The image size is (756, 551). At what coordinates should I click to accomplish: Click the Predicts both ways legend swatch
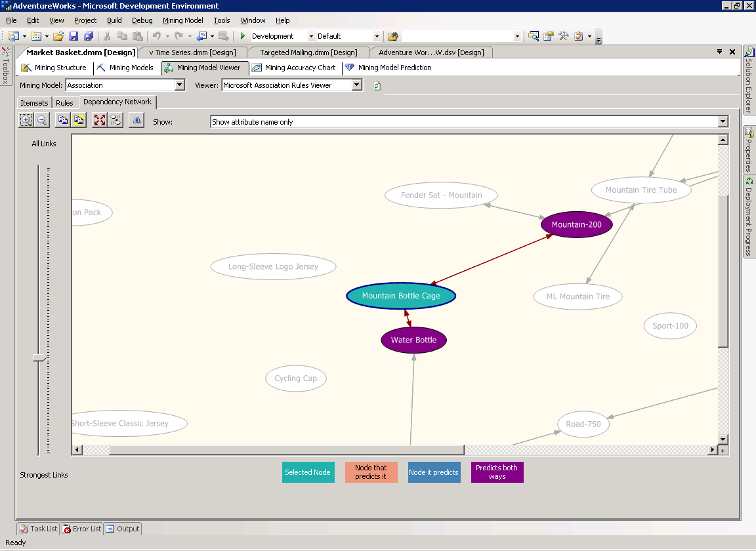click(497, 472)
